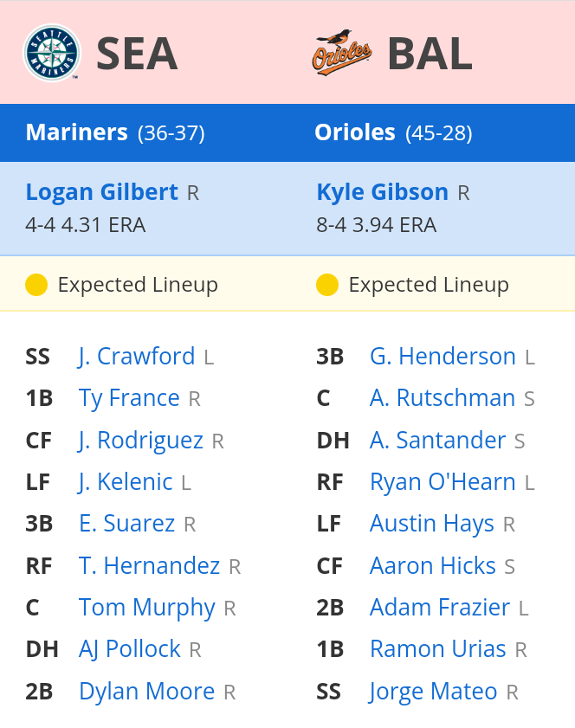Open A. Rutschman player page

(442, 398)
